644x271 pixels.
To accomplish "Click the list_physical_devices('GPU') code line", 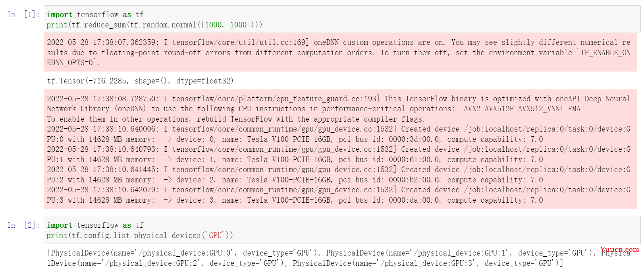I will tap(140, 236).
